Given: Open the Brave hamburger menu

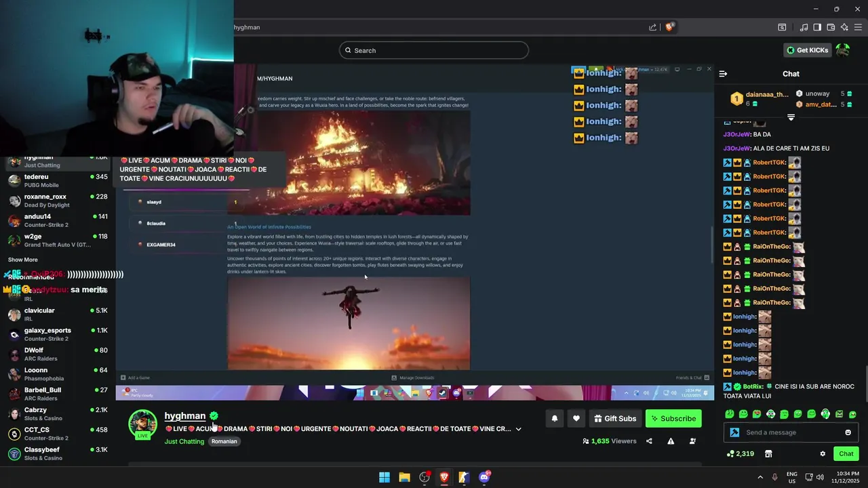Looking at the screenshot, I should pos(858,27).
